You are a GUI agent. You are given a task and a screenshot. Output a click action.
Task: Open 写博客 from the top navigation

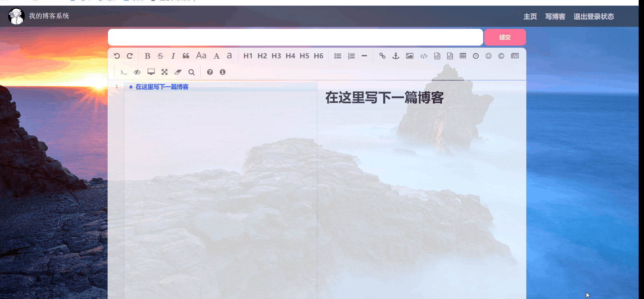coord(555,16)
